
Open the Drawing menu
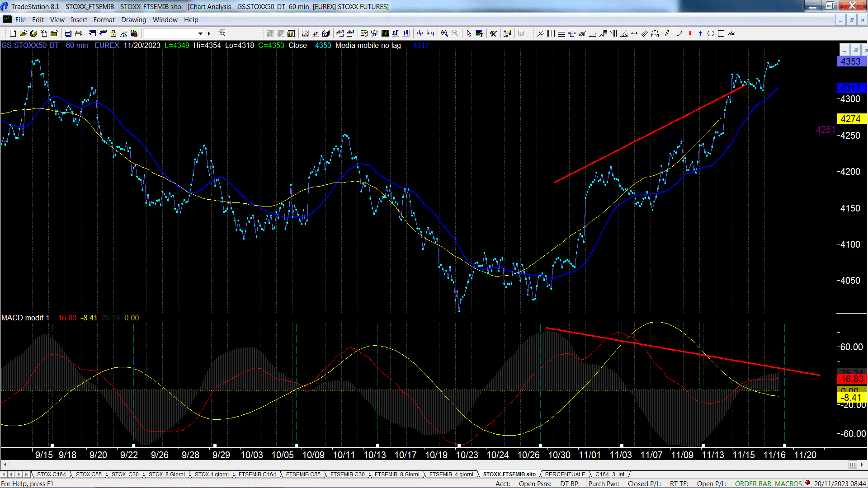pos(134,20)
